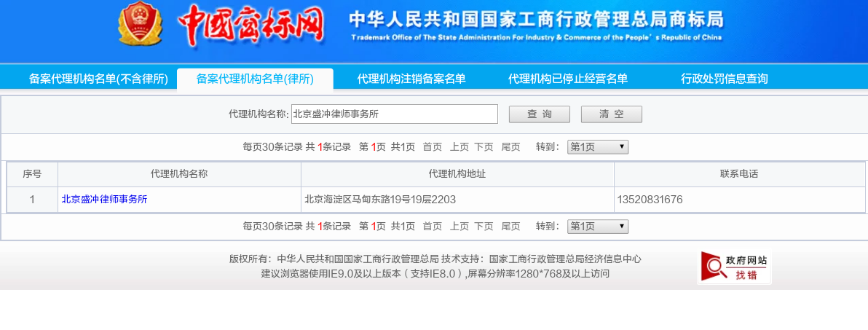Click 尾页 in top pagination
Viewport: 868px width, 330px height.
click(510, 146)
